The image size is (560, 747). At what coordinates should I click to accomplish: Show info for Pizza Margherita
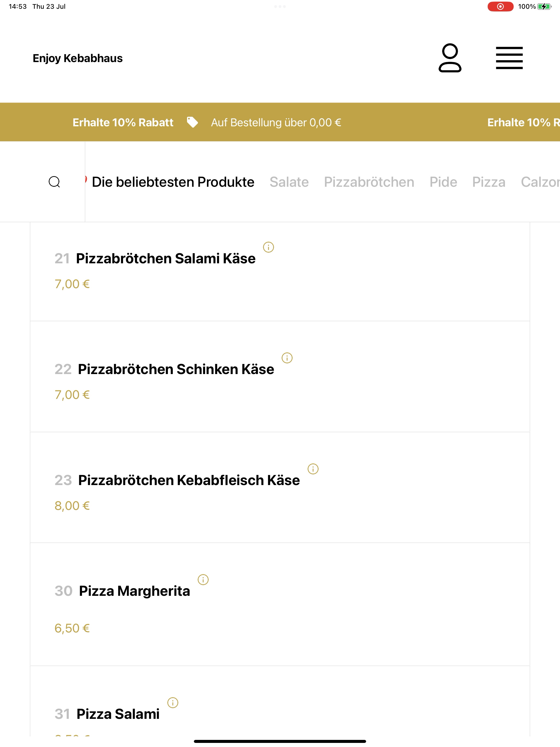coord(203,579)
